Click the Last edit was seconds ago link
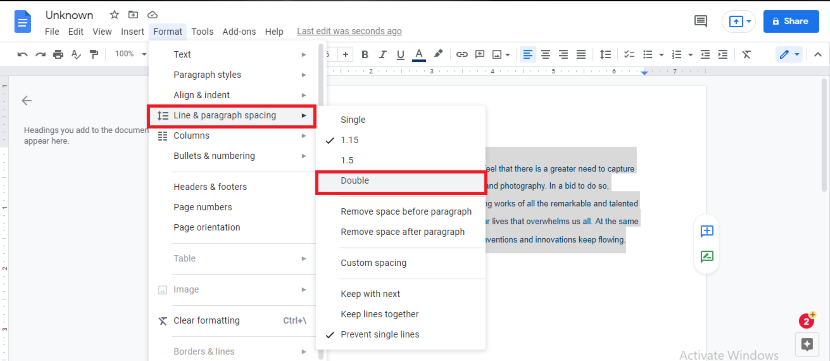Screen dimensions: 830x361 pos(349,31)
